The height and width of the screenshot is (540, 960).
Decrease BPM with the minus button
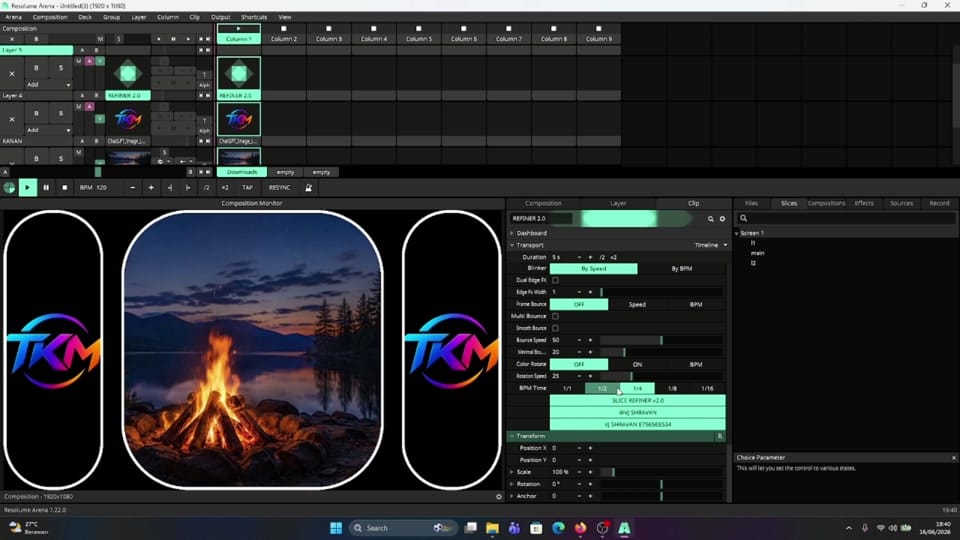tap(132, 188)
